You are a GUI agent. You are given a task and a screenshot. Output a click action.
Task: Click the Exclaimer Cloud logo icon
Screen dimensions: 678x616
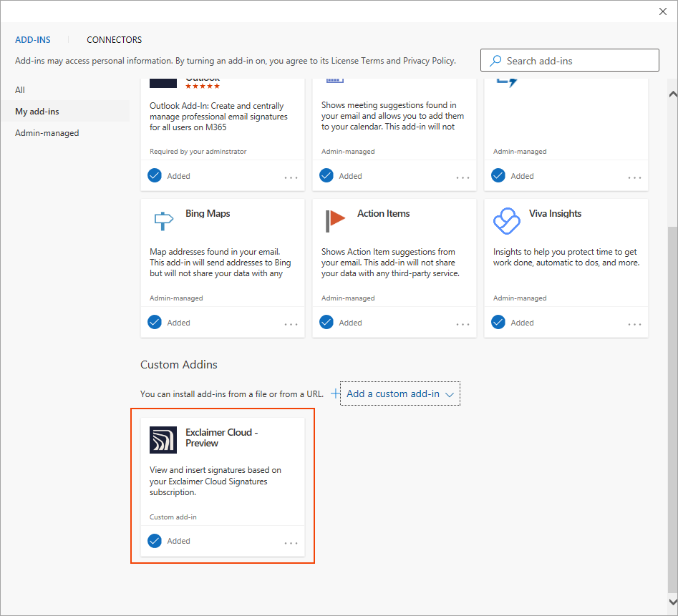[x=163, y=440]
